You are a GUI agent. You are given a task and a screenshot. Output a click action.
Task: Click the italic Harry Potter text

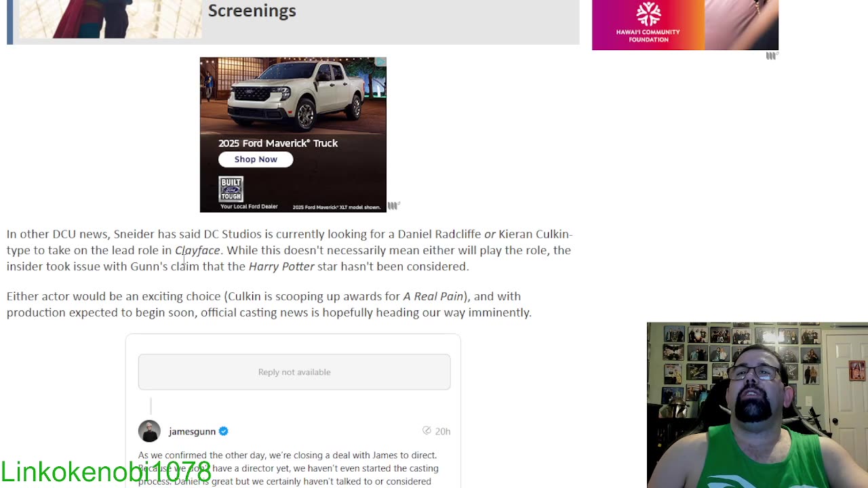pyautogui.click(x=281, y=266)
